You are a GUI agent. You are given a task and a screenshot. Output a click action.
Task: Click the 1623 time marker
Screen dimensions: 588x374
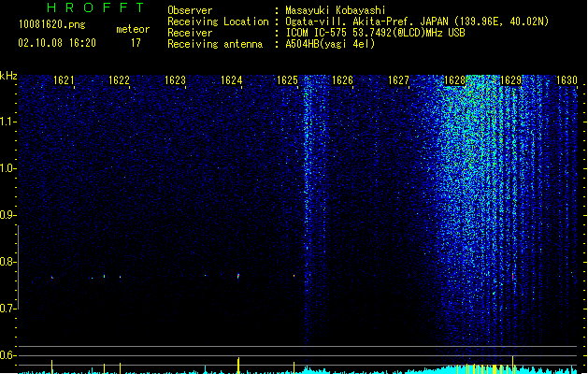point(175,80)
